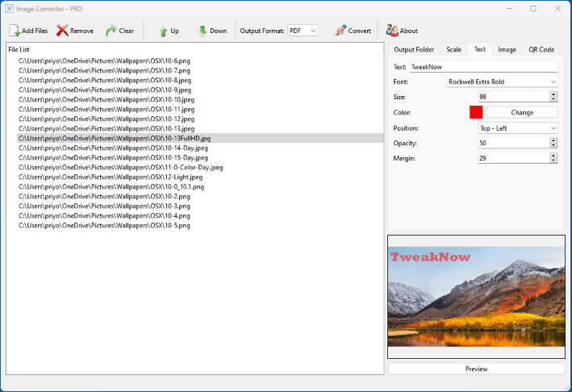Select file 10-3.png in list
The height and width of the screenshot is (392, 572).
tap(104, 206)
